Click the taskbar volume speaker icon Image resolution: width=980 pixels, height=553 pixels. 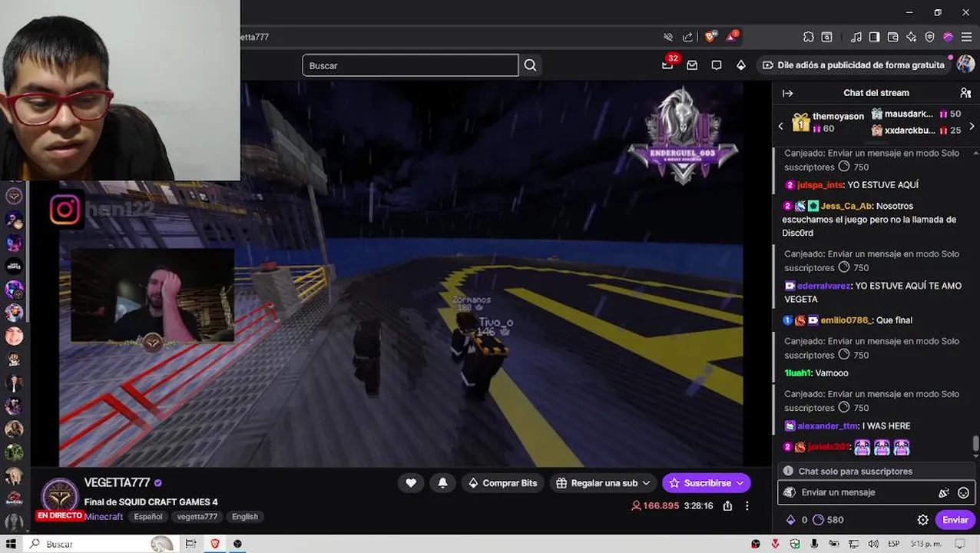click(x=875, y=544)
